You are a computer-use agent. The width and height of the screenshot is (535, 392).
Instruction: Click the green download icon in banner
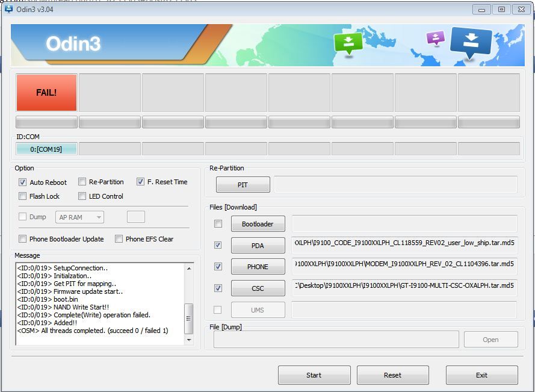tap(348, 43)
